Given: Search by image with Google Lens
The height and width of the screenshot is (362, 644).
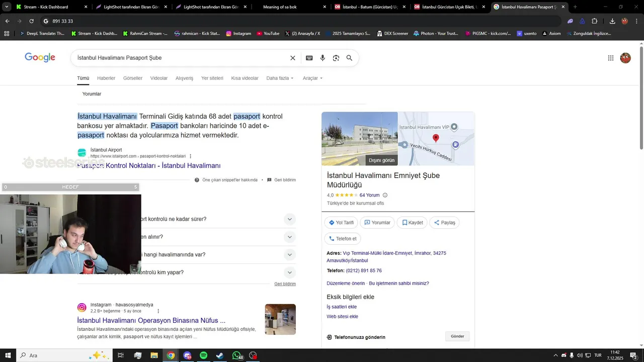Looking at the screenshot, I should [336, 58].
